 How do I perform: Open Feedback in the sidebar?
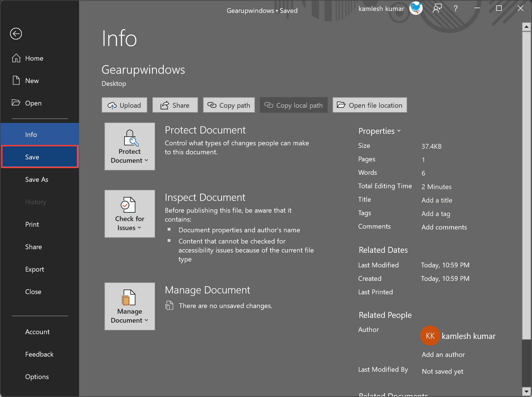40,354
